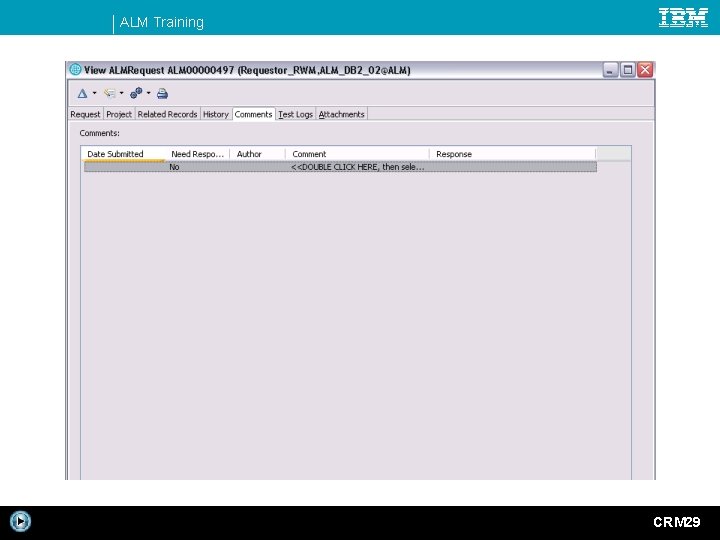
Task: Minimize the View ALMRequest window
Action: click(x=610, y=70)
